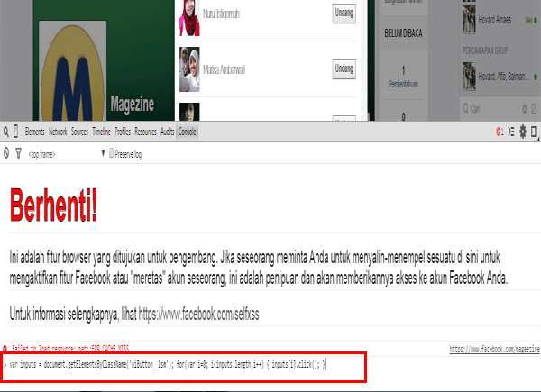Click the BELUM DIBACA label
541x392 pixels.
coord(403,33)
